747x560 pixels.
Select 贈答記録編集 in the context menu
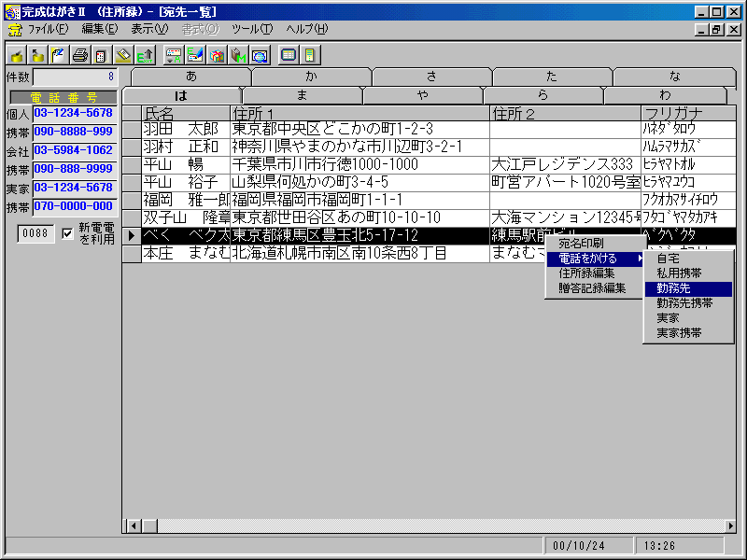(594, 288)
